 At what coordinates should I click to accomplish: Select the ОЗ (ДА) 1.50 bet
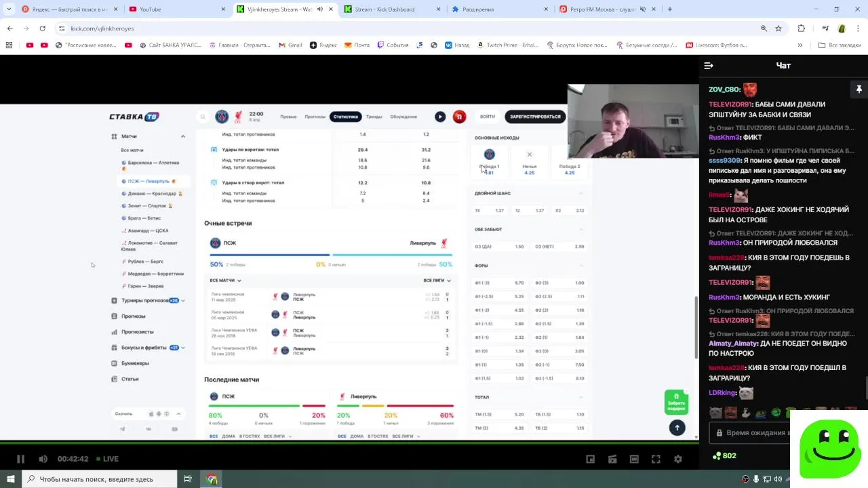click(x=500, y=247)
